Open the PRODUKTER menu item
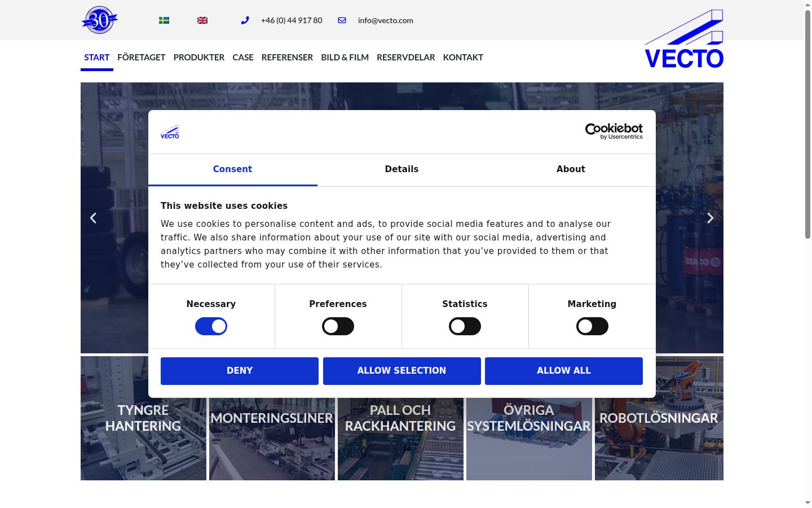The image size is (812, 508). (199, 58)
